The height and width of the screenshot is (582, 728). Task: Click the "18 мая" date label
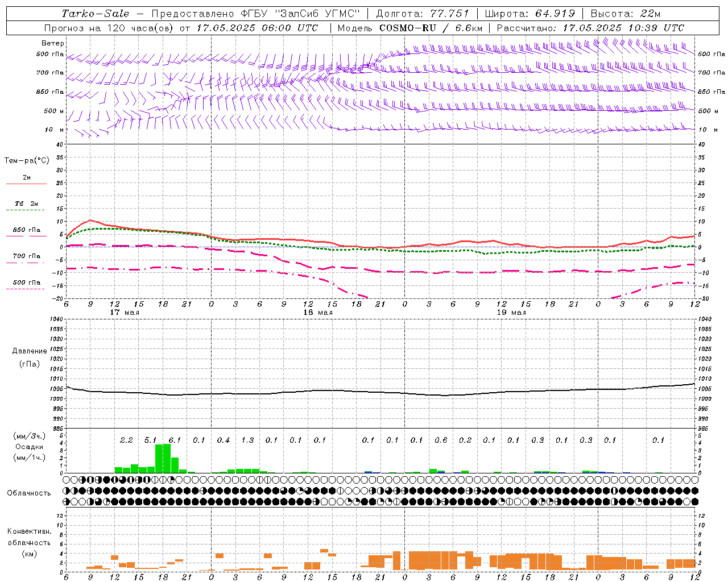pos(318,313)
